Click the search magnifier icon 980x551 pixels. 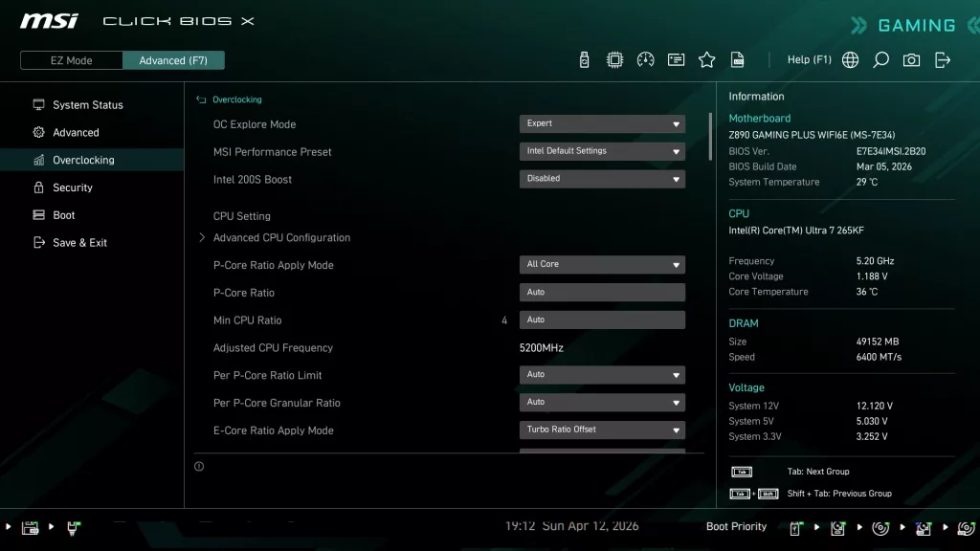click(x=880, y=60)
